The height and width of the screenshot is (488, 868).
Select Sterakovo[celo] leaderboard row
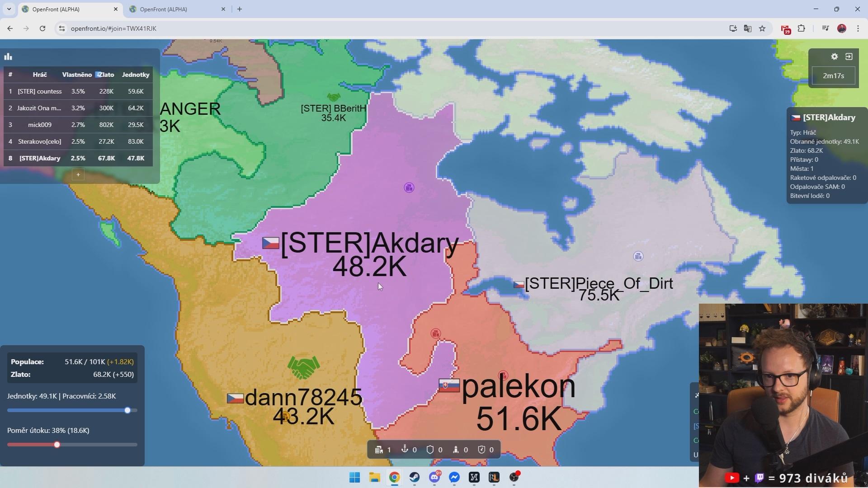78,141
